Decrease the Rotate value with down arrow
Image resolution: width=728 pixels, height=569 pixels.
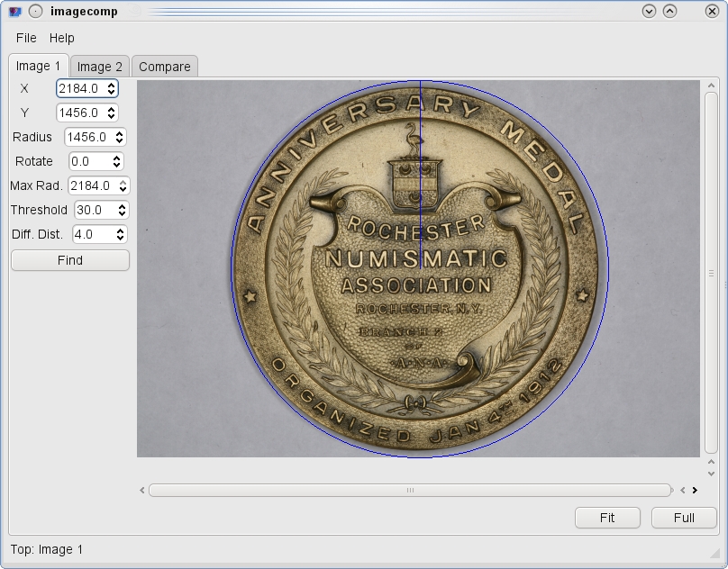pos(116,166)
